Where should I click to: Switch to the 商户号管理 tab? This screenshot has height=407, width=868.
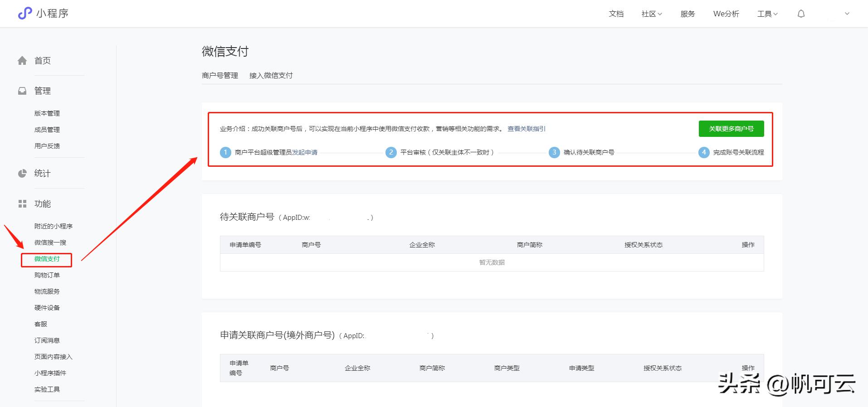220,75
